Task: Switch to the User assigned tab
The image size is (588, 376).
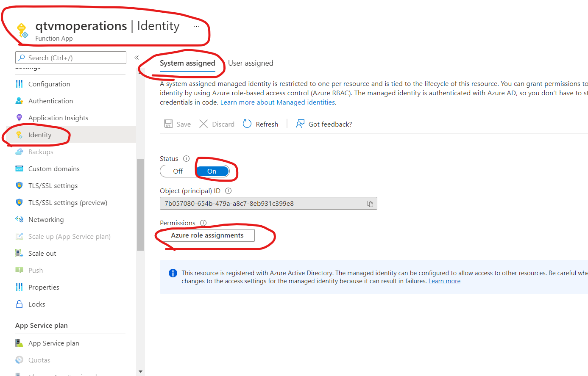Action: coord(251,63)
